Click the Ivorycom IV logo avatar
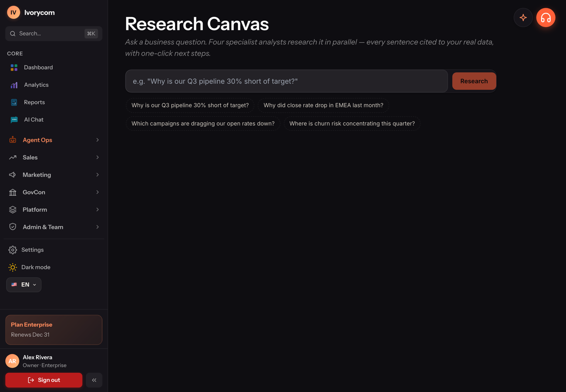This screenshot has height=392, width=566. click(x=13, y=13)
